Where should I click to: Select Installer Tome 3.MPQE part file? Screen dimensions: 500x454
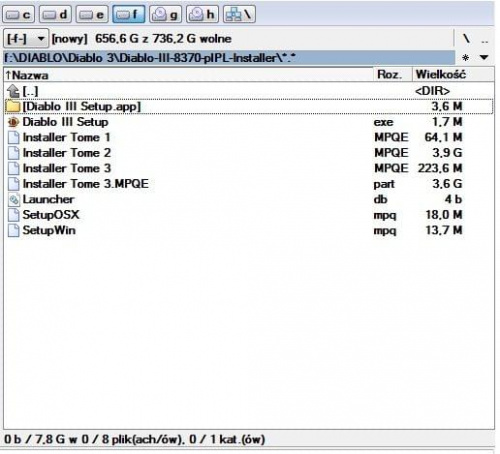click(249, 184)
